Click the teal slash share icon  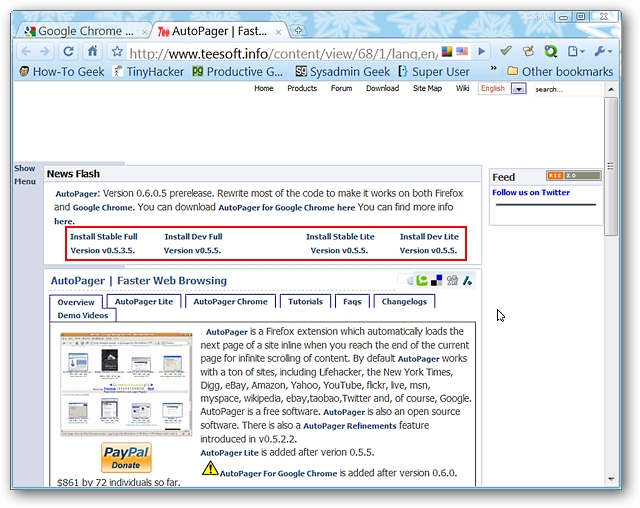pos(467,280)
